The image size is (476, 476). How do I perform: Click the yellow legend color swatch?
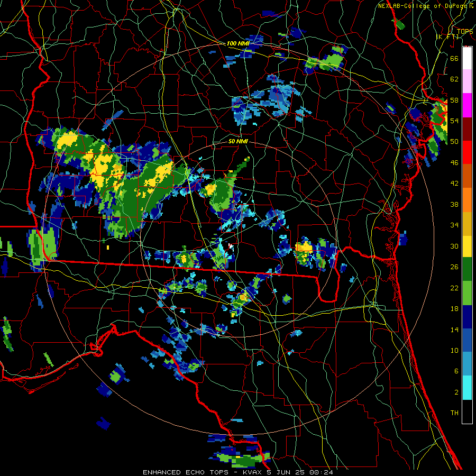467,246
